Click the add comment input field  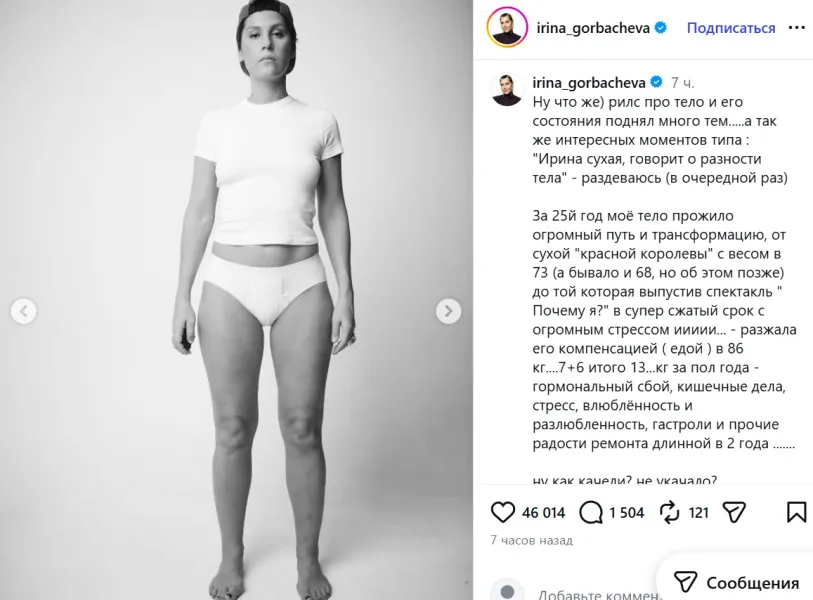(x=599, y=594)
